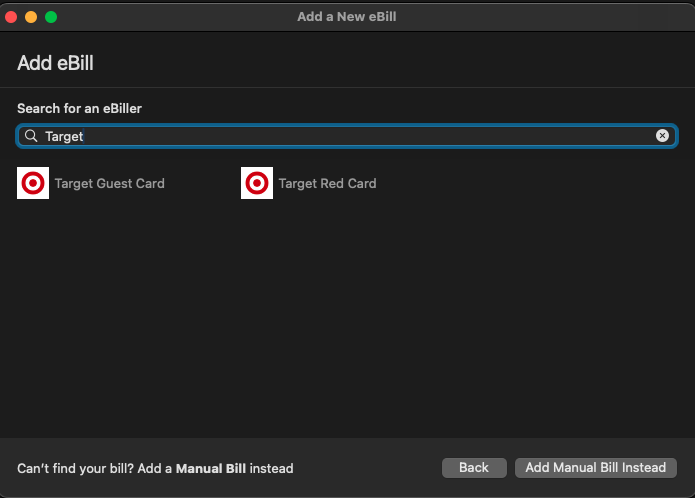
Task: Click the Can't find your bill text
Action: tap(155, 468)
